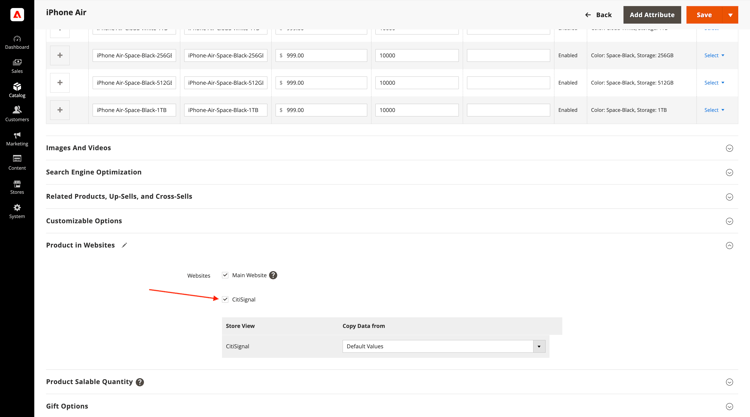The height and width of the screenshot is (417, 750).
Task: Open the Save button dropdown arrow
Action: click(730, 15)
